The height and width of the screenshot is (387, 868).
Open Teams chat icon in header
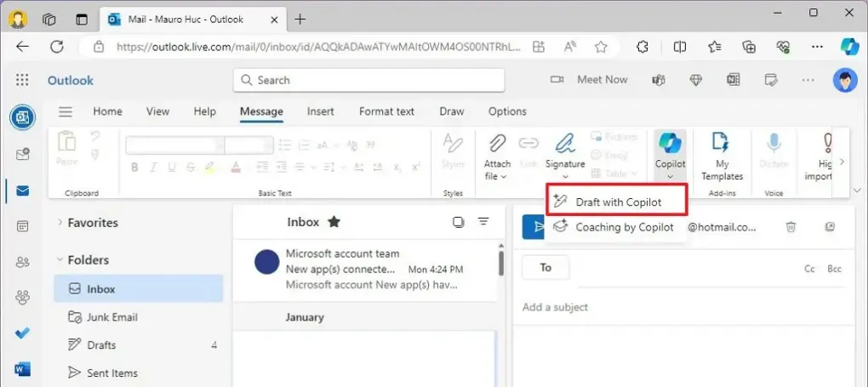[x=658, y=80]
